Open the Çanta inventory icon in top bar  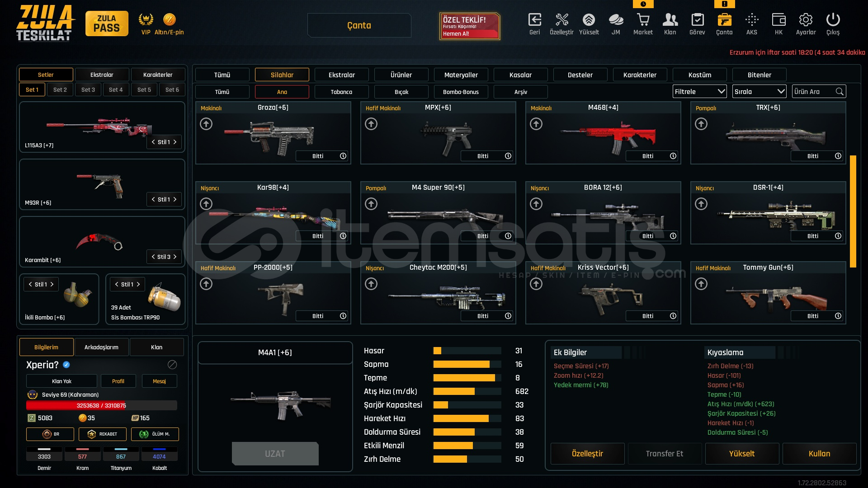[724, 20]
